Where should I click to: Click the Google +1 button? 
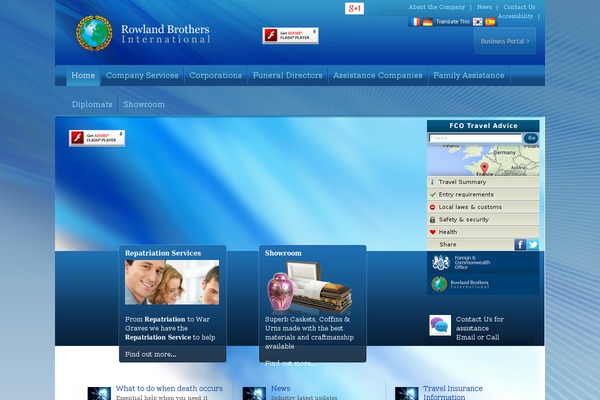[354, 8]
